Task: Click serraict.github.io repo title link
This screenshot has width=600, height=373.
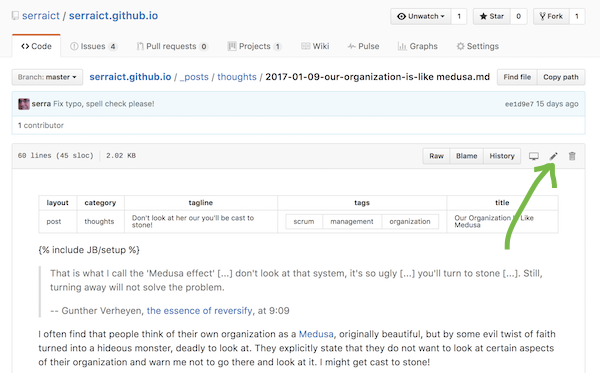Action: tap(113, 16)
